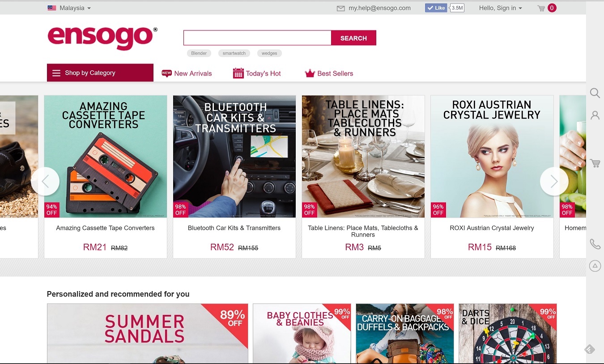
Task: Open the sidebar search magnifier icon
Action: tap(595, 93)
